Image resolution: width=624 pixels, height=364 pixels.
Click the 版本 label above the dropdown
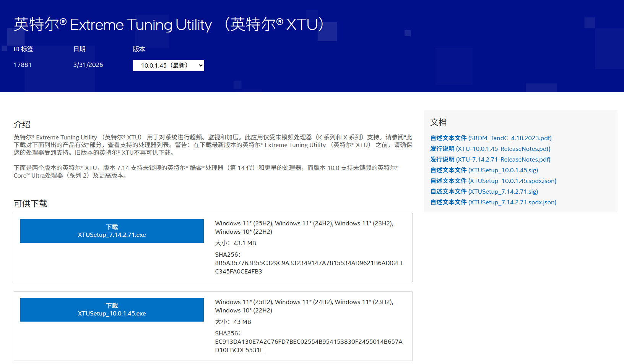pos(139,49)
